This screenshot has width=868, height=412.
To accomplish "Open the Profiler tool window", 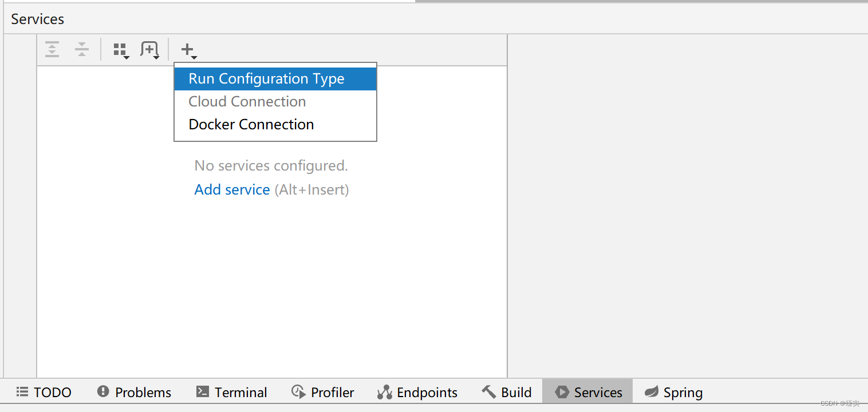I will point(322,392).
